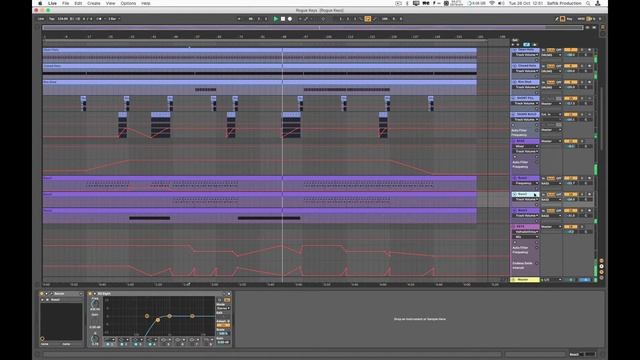Toggle the highlighted blue automation lock button above tracks
This screenshot has height=360, width=640.
click(527, 44)
